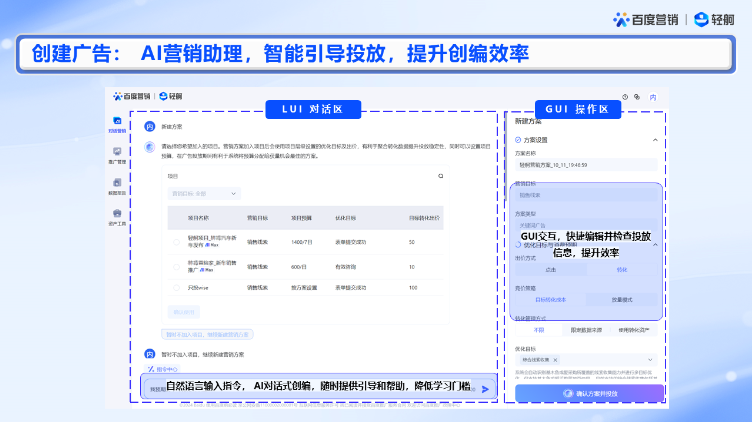Click the 1400/7日 budget cell
This screenshot has height=422, width=753.
(302, 242)
